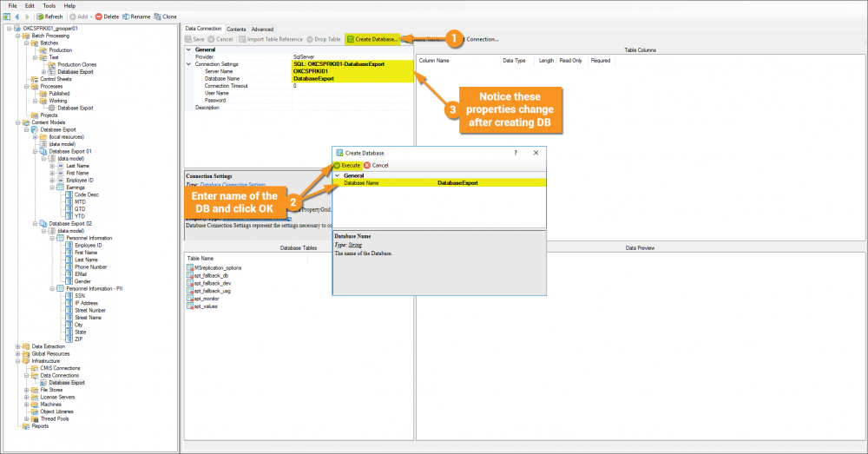The width and height of the screenshot is (868, 454).
Task: Click the Database Export 01 document type icon
Action: [43, 151]
